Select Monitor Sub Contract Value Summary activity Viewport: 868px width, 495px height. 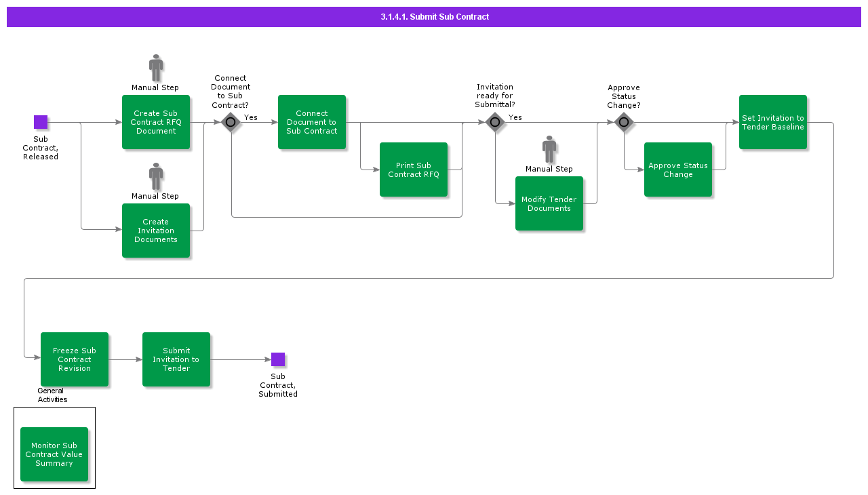(x=54, y=454)
